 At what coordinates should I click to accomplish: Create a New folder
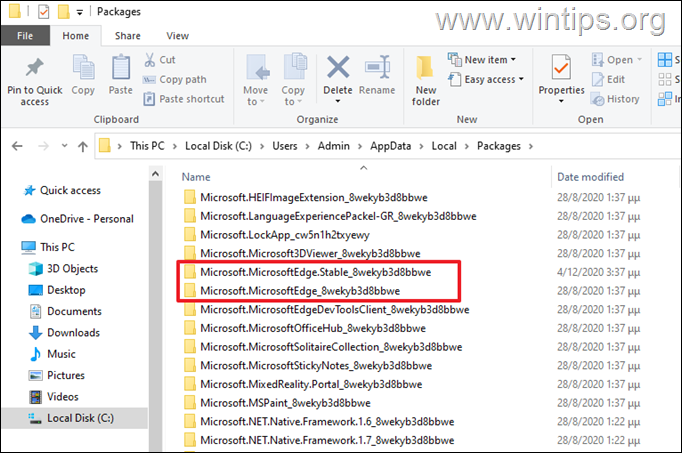(x=425, y=81)
